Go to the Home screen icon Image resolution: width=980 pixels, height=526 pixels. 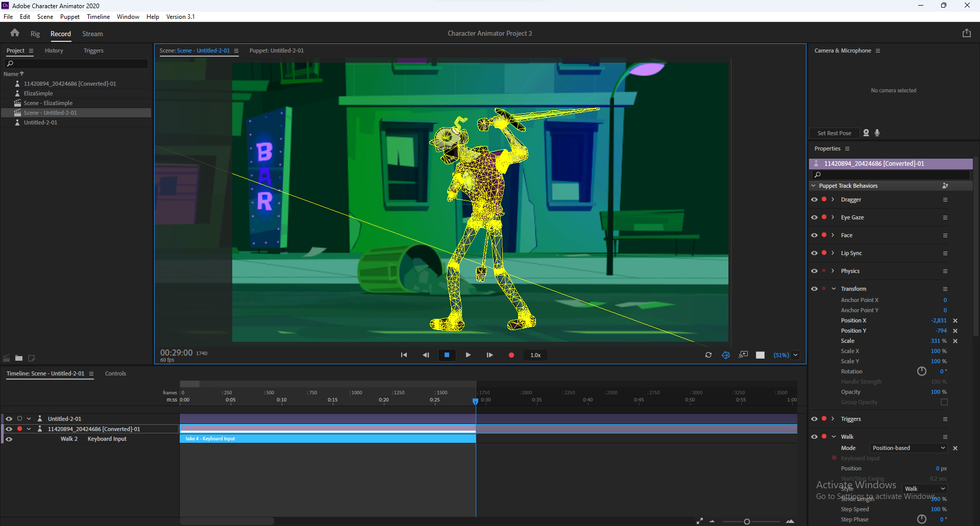(x=15, y=33)
